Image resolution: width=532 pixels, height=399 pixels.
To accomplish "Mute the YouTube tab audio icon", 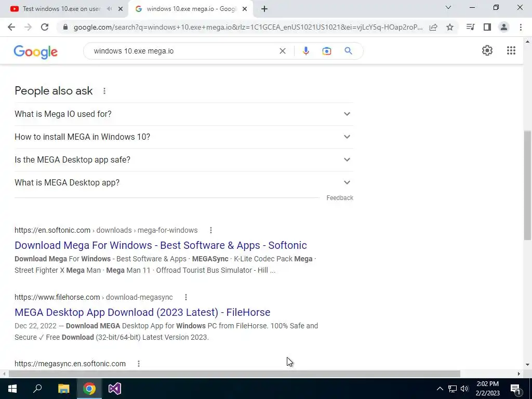I will tap(109, 9).
